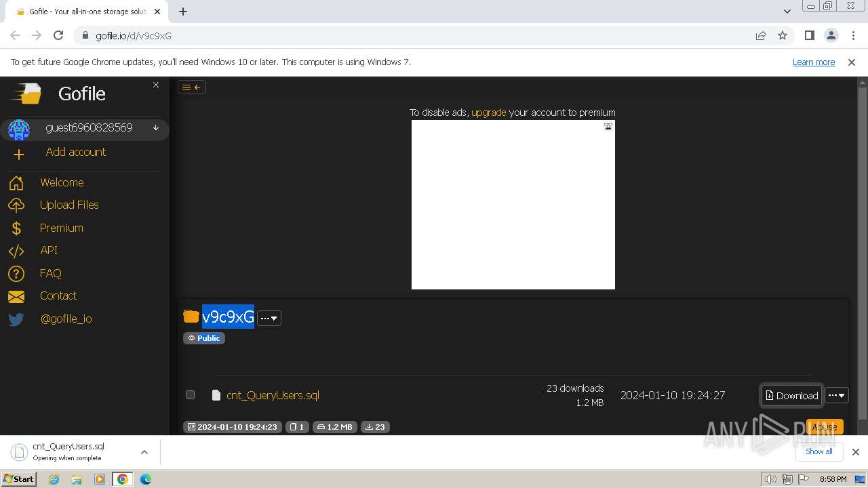The image size is (868, 488).
Task: Open Add account link
Action: pyautogui.click(x=75, y=152)
